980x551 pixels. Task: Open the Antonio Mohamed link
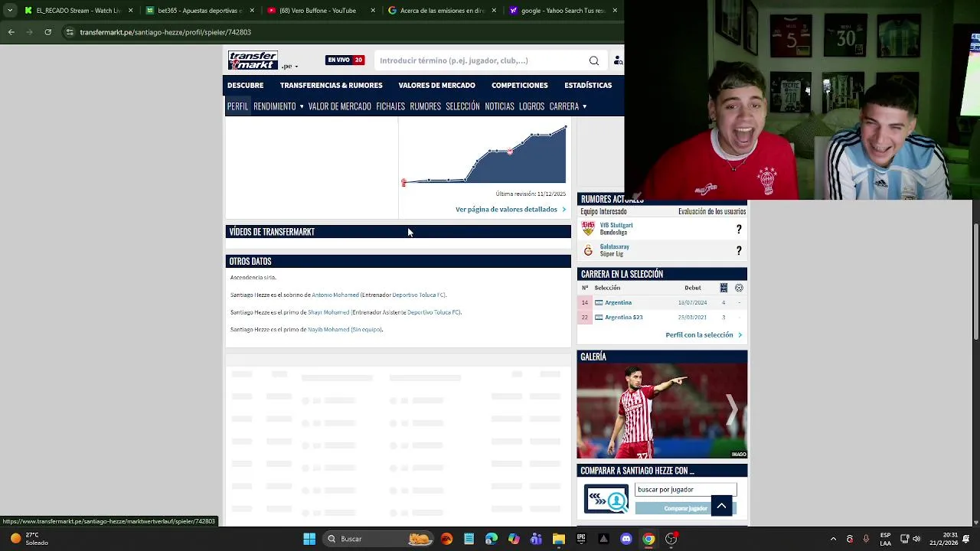pyautogui.click(x=335, y=295)
